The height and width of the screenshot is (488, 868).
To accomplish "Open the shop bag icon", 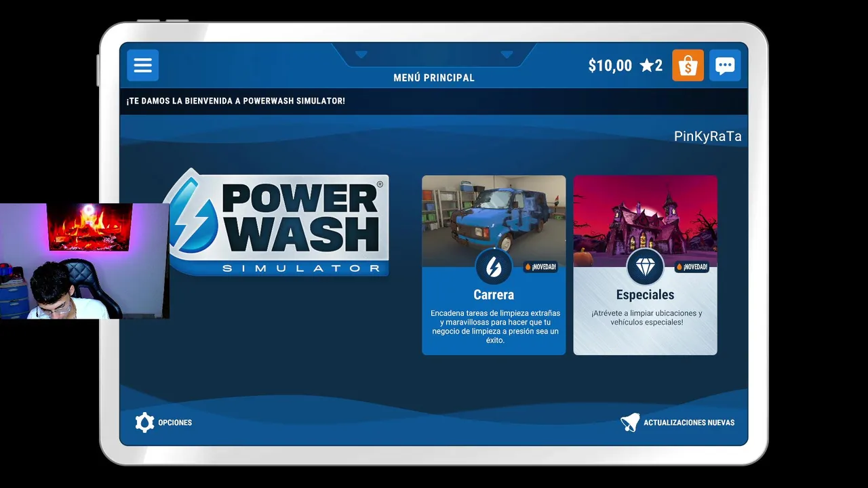I will (688, 65).
